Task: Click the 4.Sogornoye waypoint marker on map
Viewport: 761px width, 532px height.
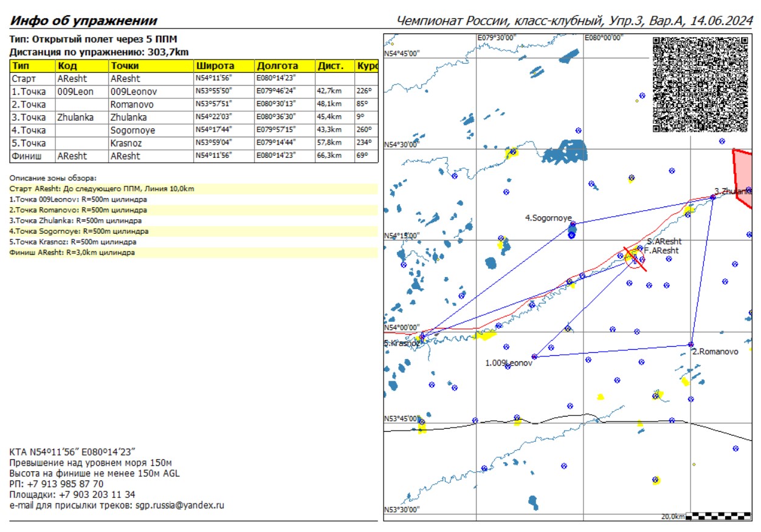Action: point(573,224)
